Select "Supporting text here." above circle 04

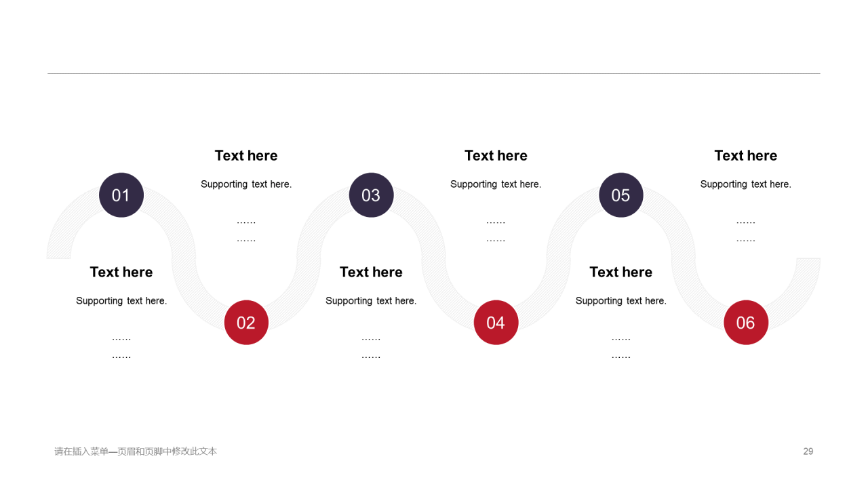(x=496, y=184)
